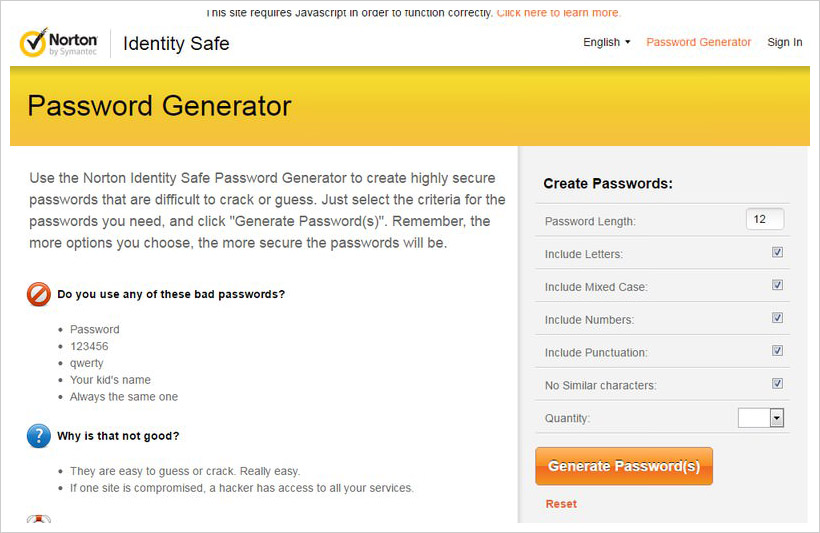The width and height of the screenshot is (820, 533).
Task: Click the blue question mark icon
Action: [39, 436]
